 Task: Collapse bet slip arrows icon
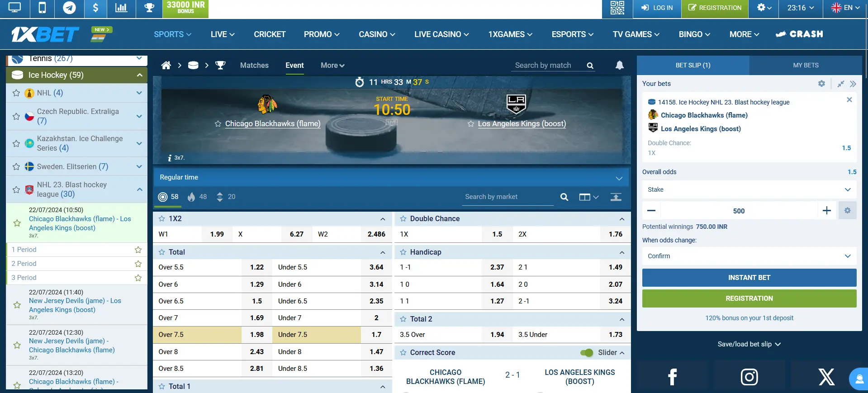pos(840,84)
